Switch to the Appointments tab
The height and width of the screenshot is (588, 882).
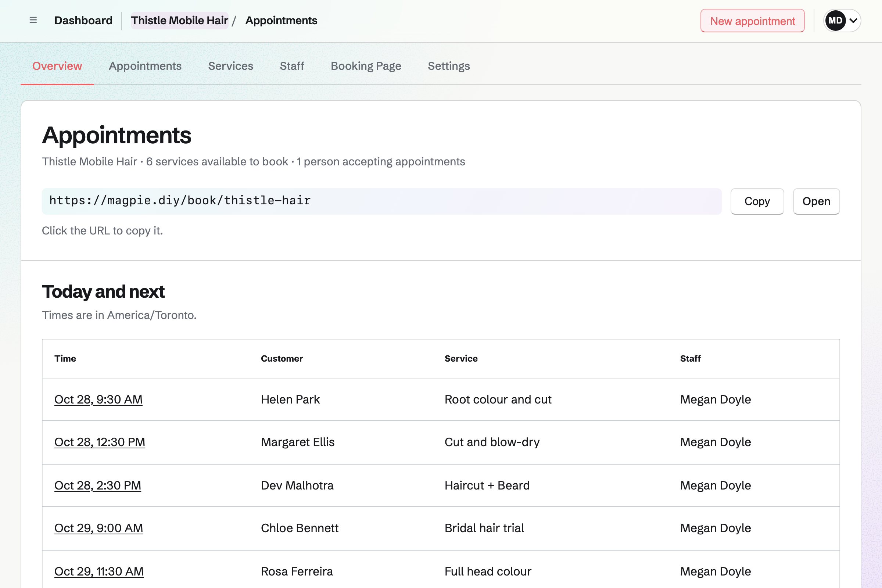pos(145,66)
